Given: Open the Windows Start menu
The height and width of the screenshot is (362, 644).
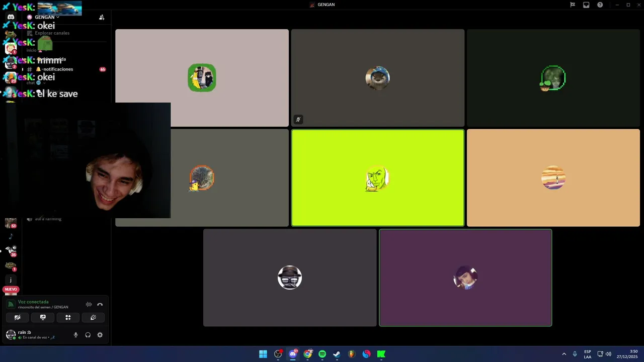Looking at the screenshot, I should [263, 354].
